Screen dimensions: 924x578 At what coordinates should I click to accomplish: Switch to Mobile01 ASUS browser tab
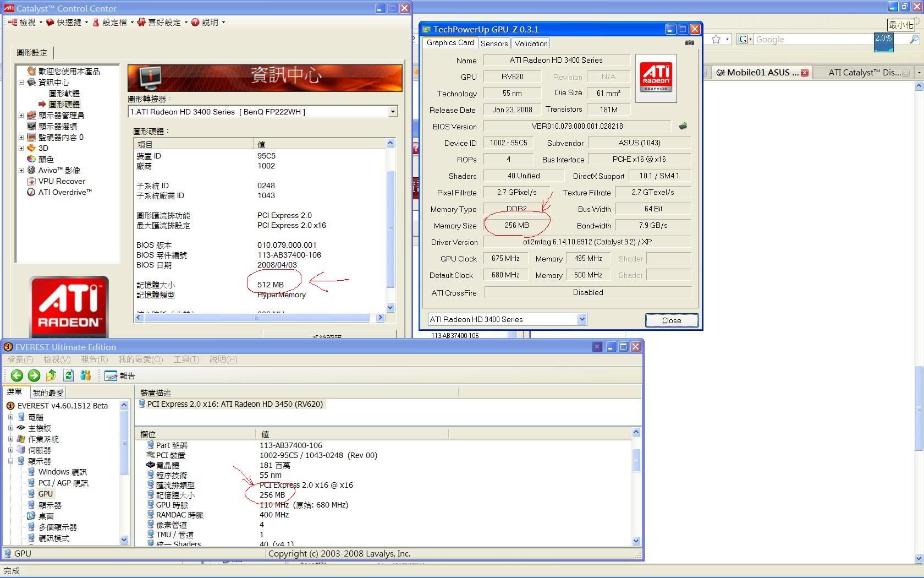pos(761,72)
